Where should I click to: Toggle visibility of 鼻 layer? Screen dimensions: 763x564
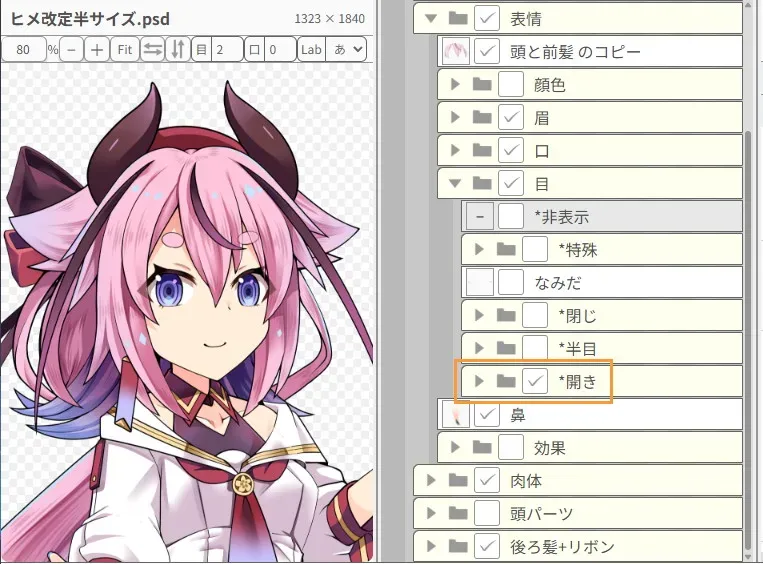(x=487, y=415)
